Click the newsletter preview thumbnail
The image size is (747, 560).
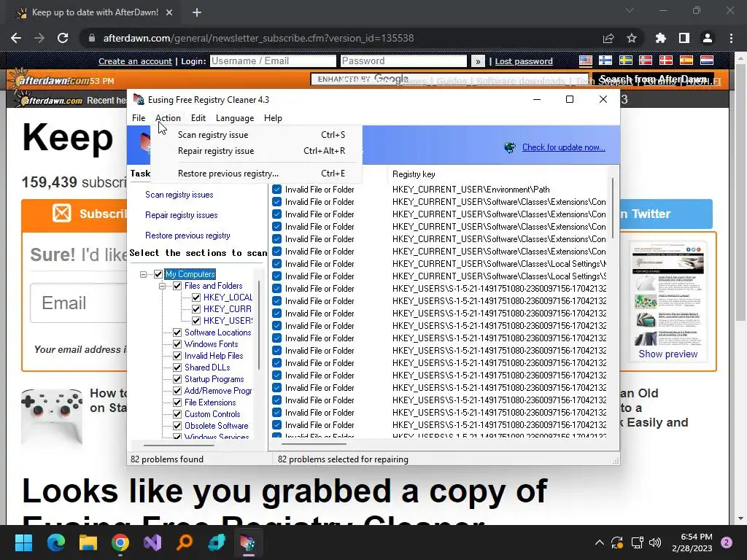[668, 295]
